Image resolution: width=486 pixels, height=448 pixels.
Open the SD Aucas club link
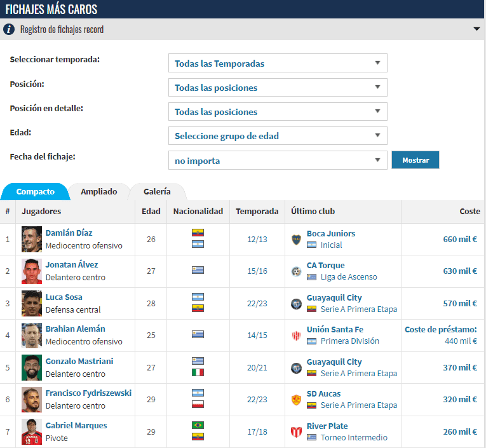tap(323, 394)
